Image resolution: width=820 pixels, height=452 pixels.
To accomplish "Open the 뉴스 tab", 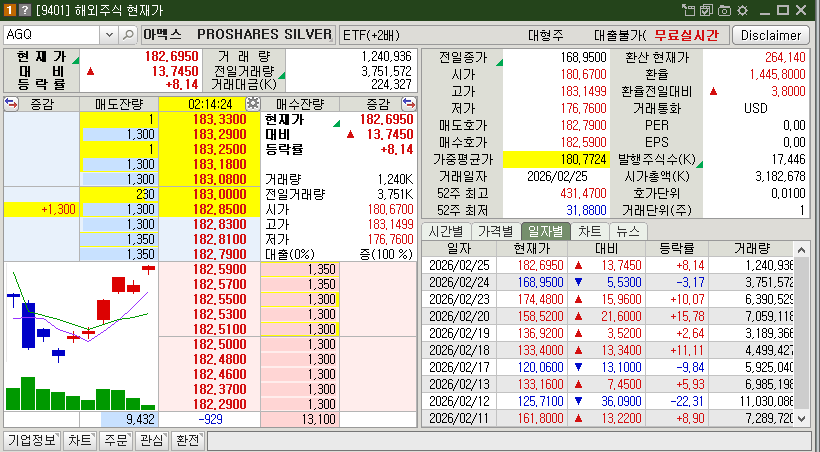I will click(628, 231).
